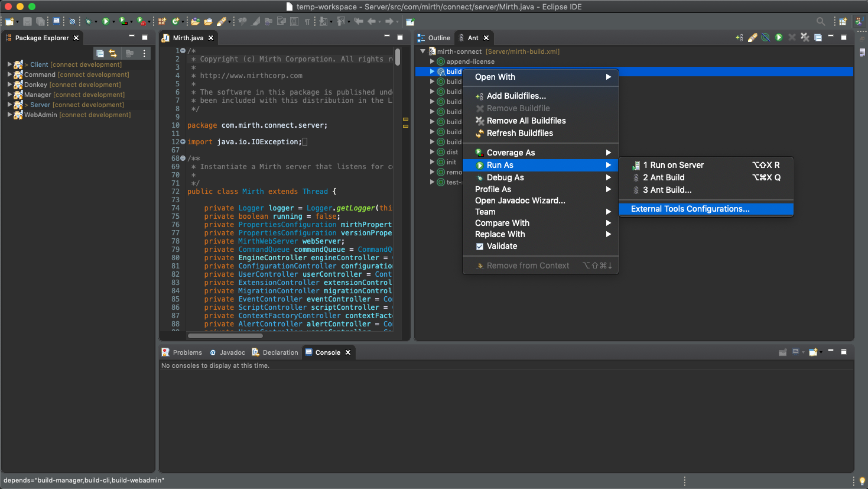Toggle Block Selection Mode toolbar button
Image resolution: width=868 pixels, height=489 pixels.
coord(294,21)
